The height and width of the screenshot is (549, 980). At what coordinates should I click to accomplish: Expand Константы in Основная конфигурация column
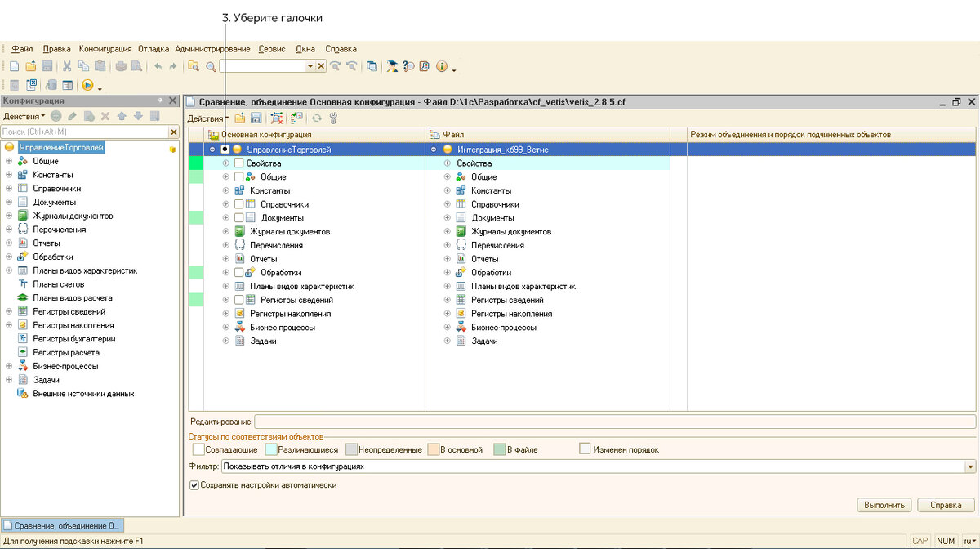click(x=226, y=190)
